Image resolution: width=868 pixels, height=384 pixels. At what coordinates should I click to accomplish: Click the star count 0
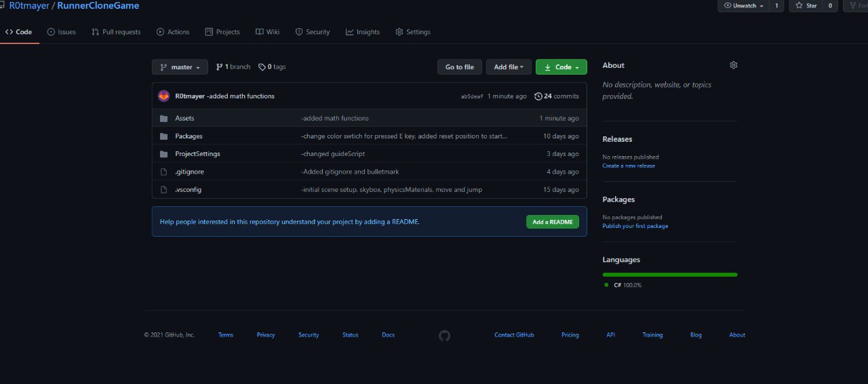829,5
